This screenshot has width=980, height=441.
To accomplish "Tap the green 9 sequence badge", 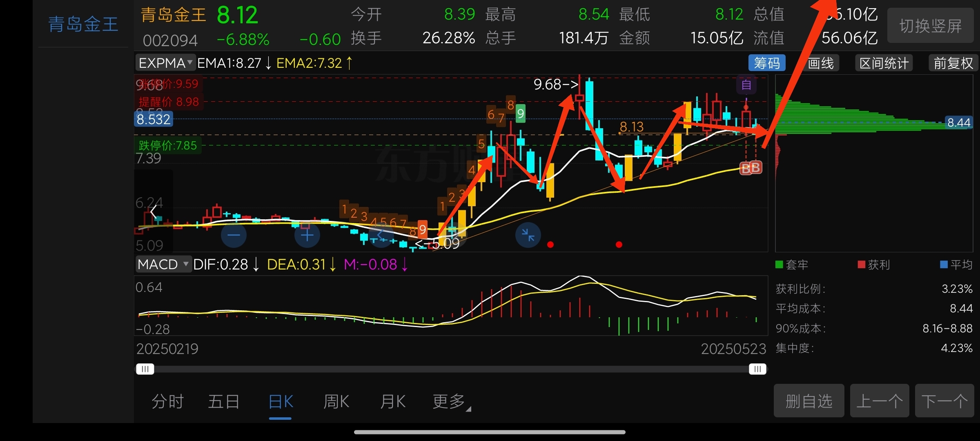I will 520,114.
